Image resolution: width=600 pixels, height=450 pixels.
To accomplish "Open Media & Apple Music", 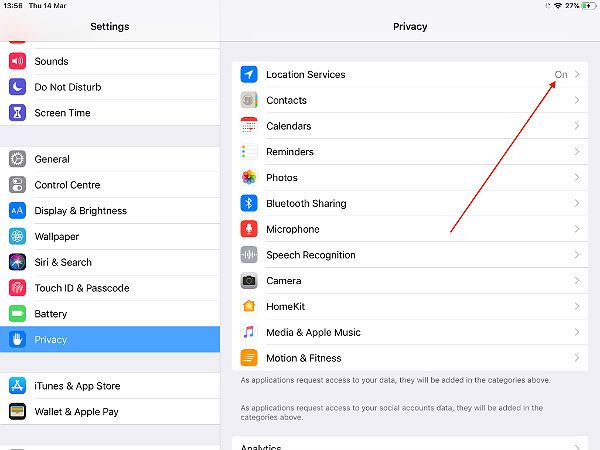I will (x=410, y=332).
